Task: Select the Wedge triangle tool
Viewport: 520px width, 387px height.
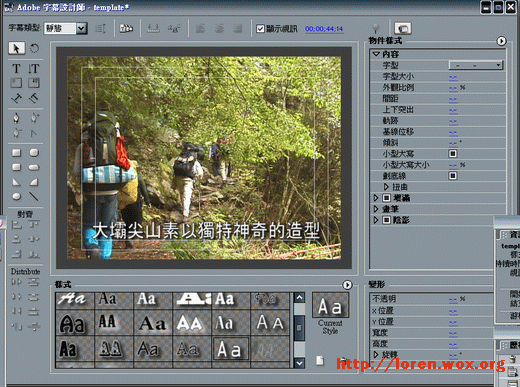Action: pyautogui.click(x=16, y=182)
